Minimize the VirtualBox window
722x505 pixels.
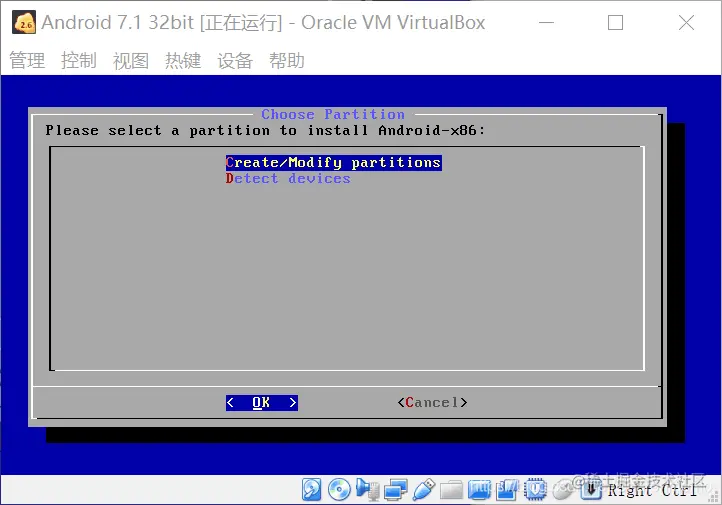coord(547,23)
